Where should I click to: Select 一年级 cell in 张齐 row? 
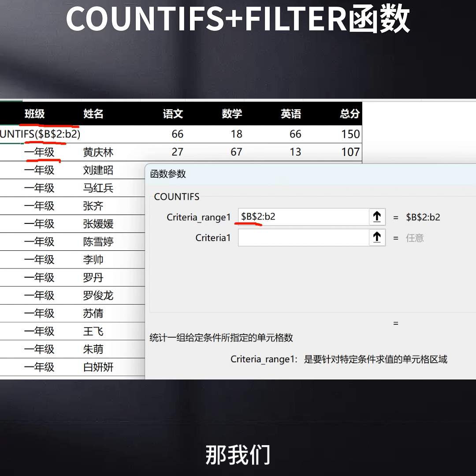[x=39, y=206]
